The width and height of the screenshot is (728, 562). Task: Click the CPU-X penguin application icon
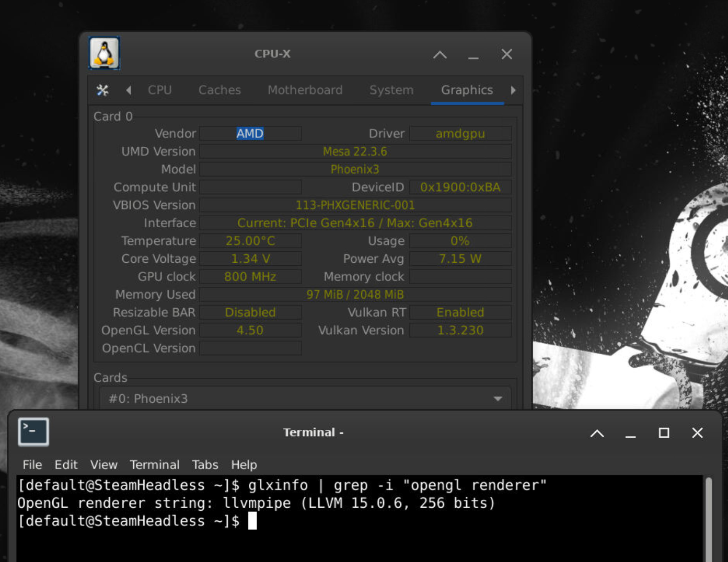point(104,53)
